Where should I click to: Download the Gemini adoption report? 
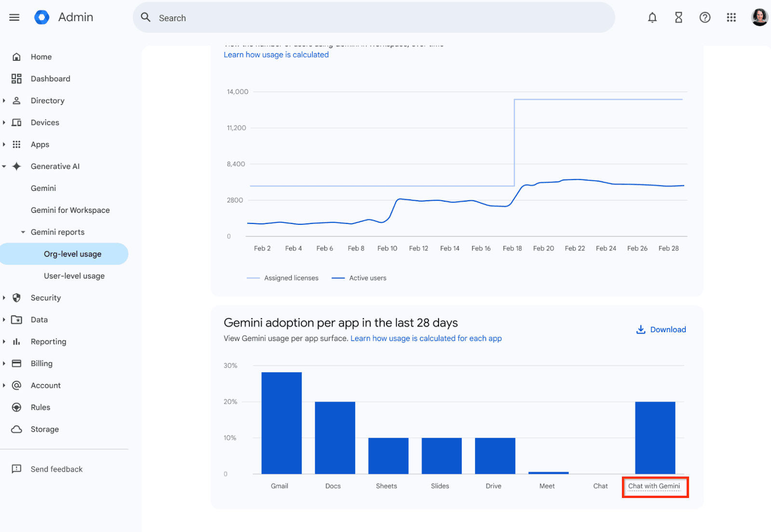(x=661, y=329)
